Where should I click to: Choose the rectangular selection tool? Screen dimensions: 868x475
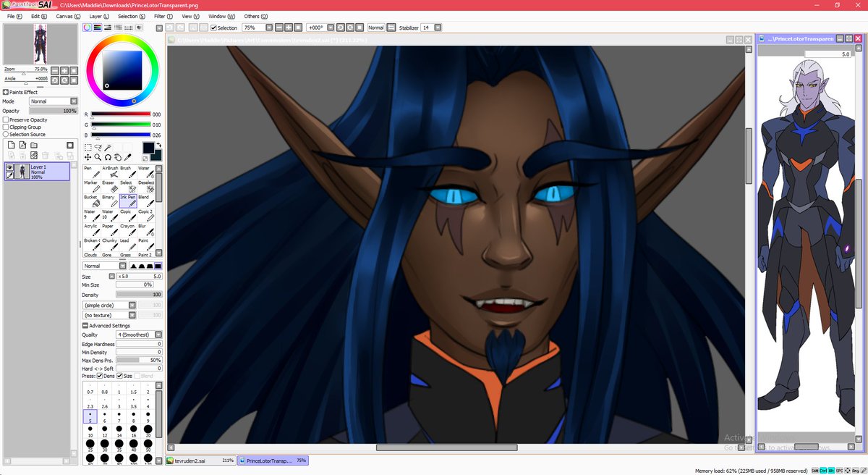pos(88,147)
